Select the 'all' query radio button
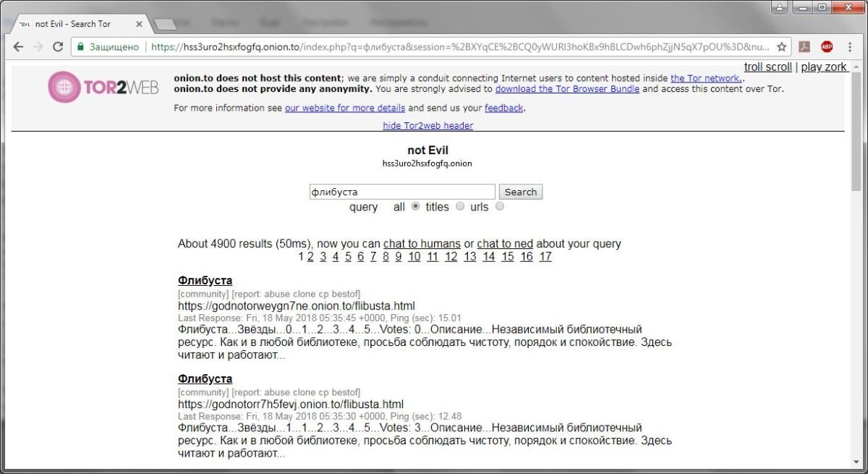Image resolution: width=868 pixels, height=474 pixels. click(415, 206)
